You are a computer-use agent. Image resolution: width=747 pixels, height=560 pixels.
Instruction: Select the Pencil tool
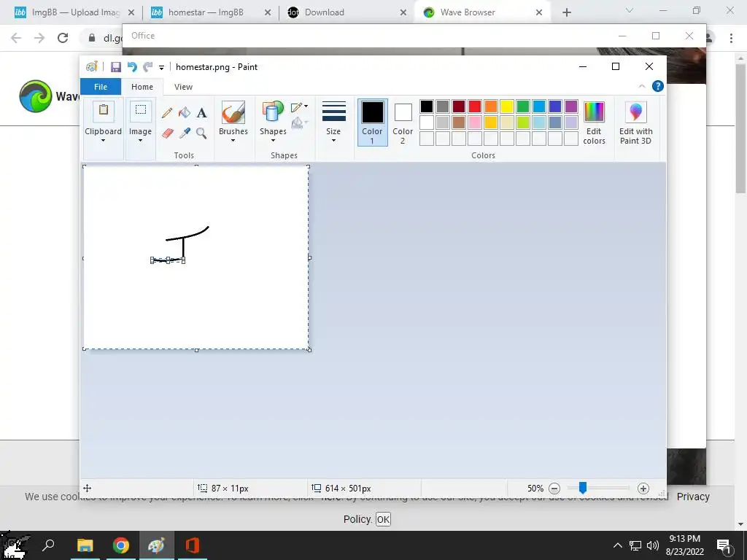pyautogui.click(x=167, y=113)
